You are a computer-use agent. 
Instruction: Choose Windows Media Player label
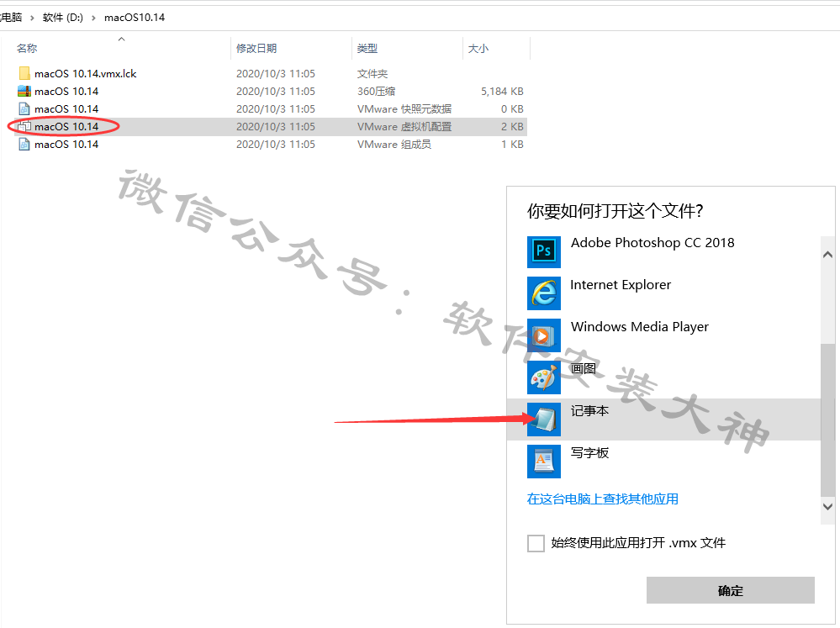[640, 327]
